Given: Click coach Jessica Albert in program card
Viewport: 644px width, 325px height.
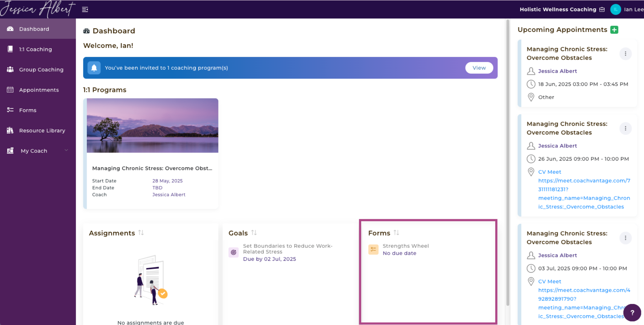Looking at the screenshot, I should pos(169,195).
